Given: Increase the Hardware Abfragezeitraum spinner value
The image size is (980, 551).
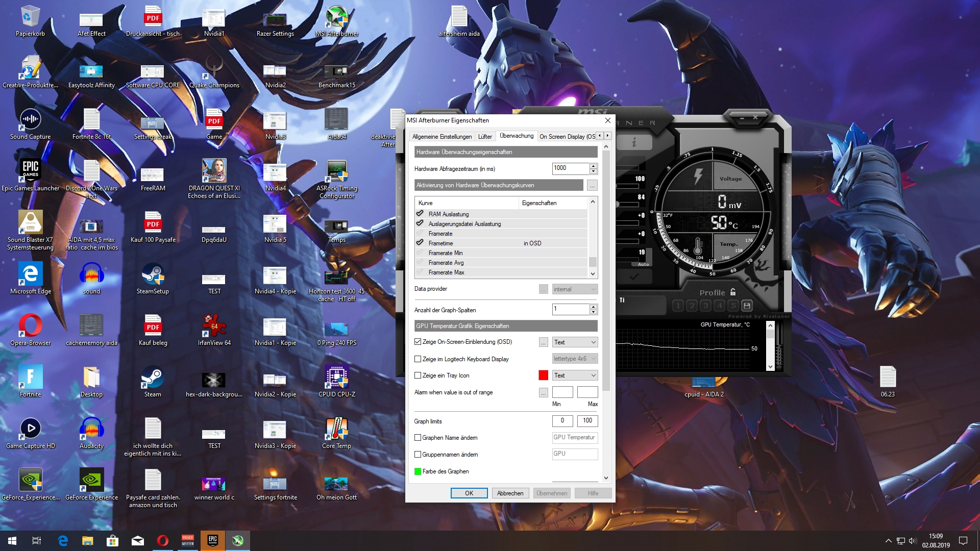Looking at the screenshot, I should pos(593,166).
